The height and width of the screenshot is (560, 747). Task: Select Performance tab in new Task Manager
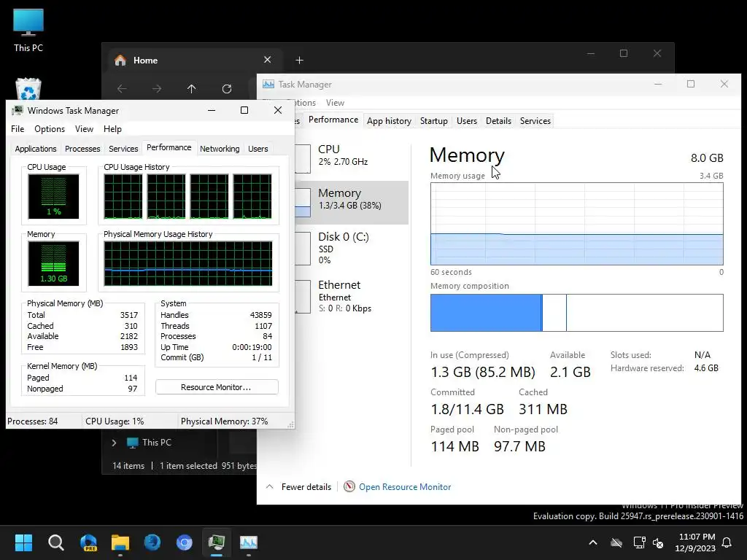[333, 120]
